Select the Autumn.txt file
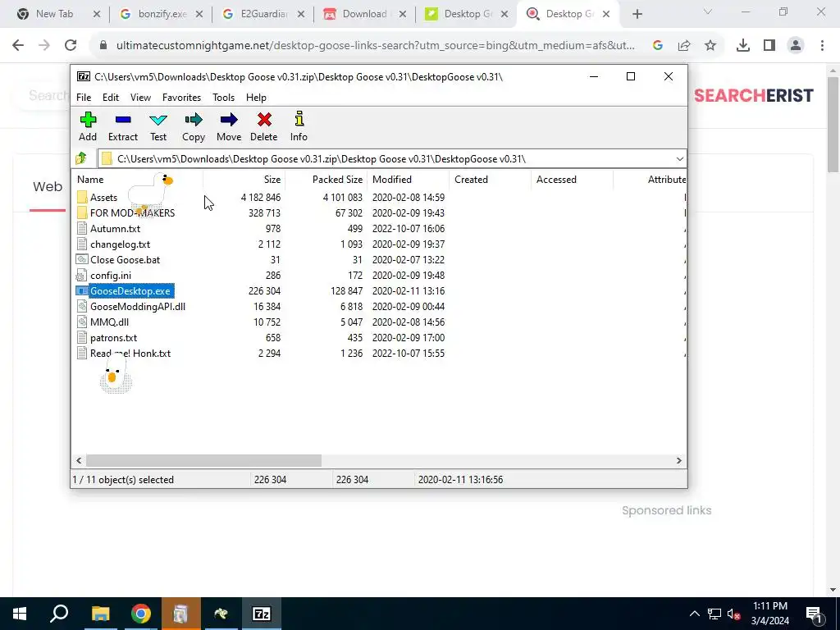 [x=115, y=229]
